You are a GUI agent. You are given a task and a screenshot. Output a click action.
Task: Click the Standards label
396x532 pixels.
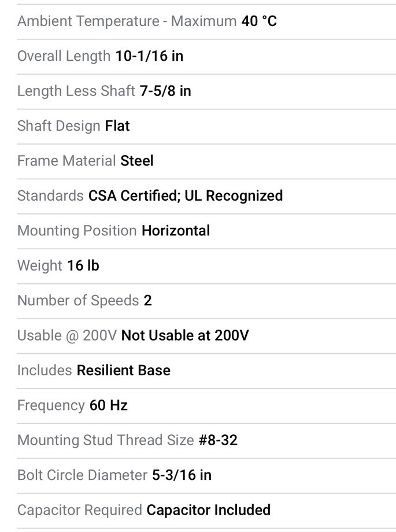pyautogui.click(x=50, y=196)
